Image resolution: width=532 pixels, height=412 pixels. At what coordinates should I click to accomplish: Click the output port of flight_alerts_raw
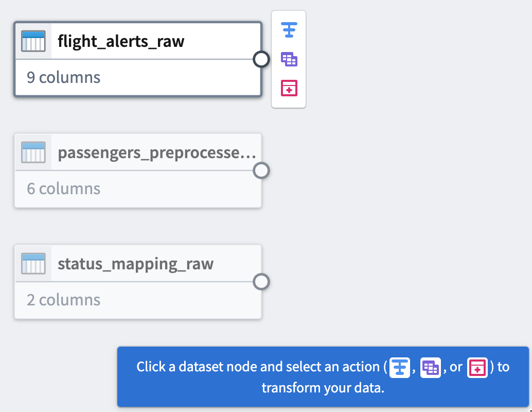[x=261, y=59]
